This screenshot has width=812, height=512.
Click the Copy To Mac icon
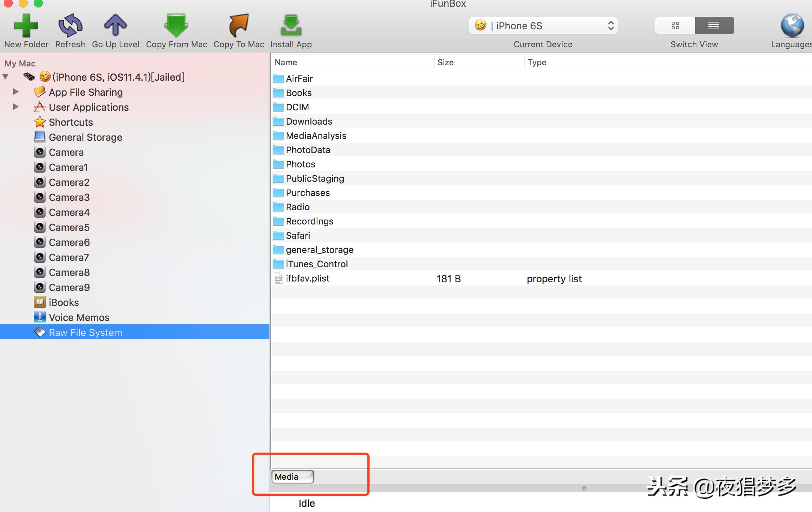[239, 26]
